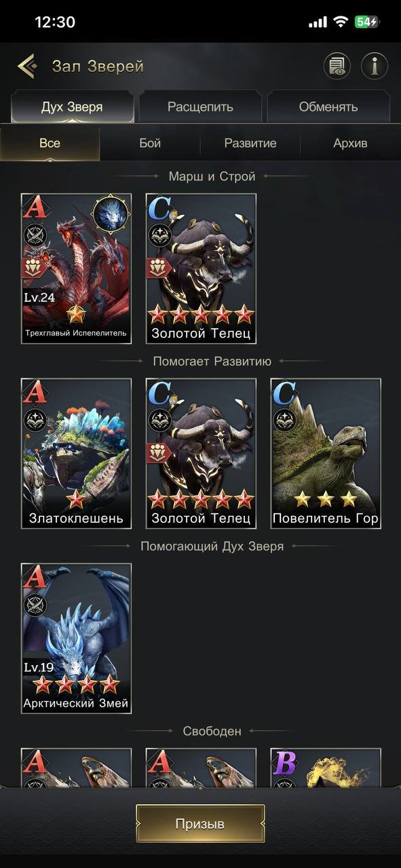Tap the C rank letter on Повелитель Гор
Screen dimensions: 401x868
click(284, 391)
